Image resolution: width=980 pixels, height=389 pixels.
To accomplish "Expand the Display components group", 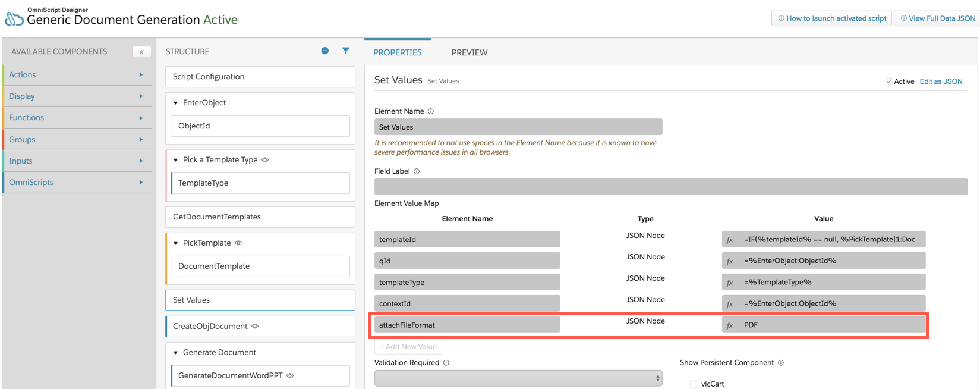I will pyautogui.click(x=77, y=96).
